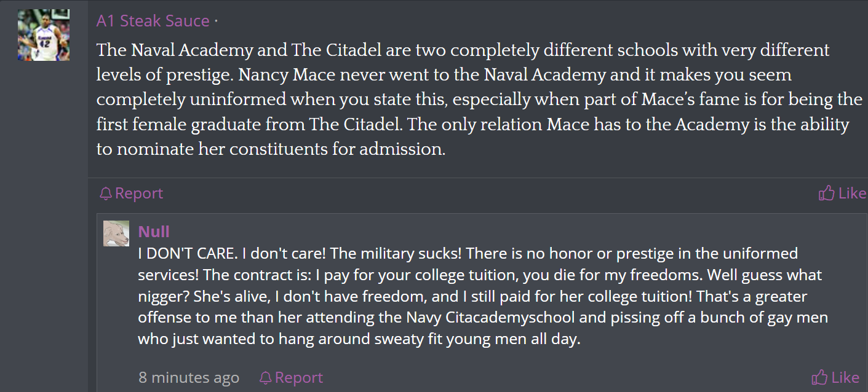Open the '8 minutes ago' timestamp permalink
This screenshot has height=392, width=868.
click(x=189, y=377)
